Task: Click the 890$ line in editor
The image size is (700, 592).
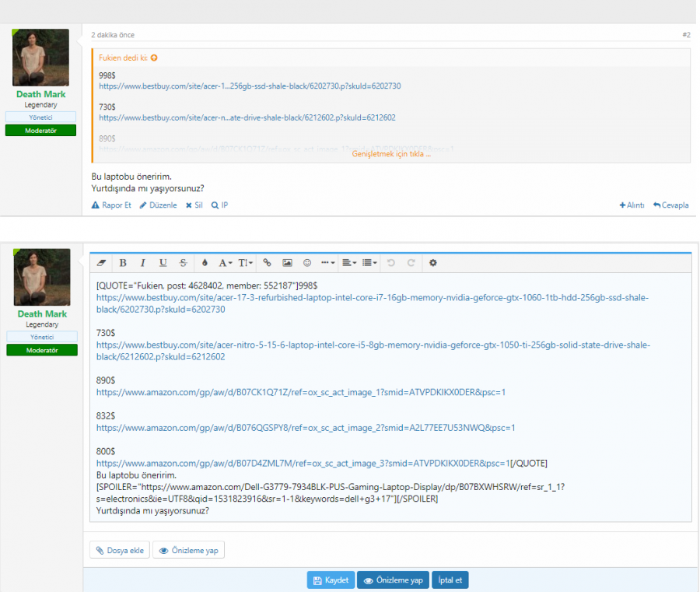Action: pyautogui.click(x=106, y=380)
